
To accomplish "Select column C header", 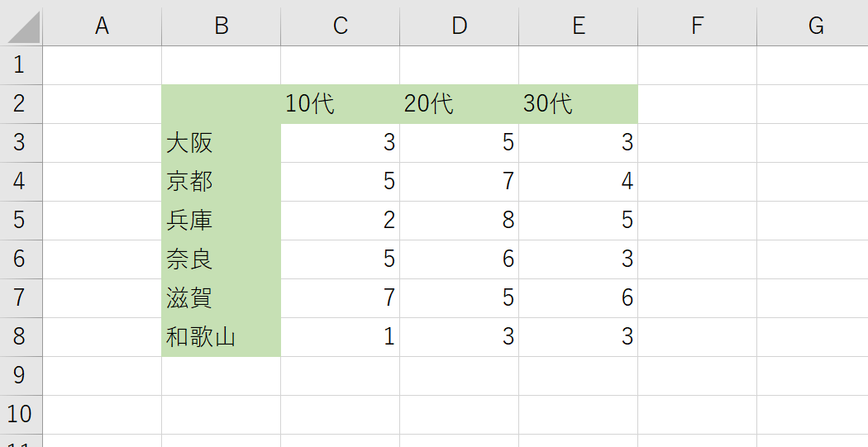I will pyautogui.click(x=341, y=26).
